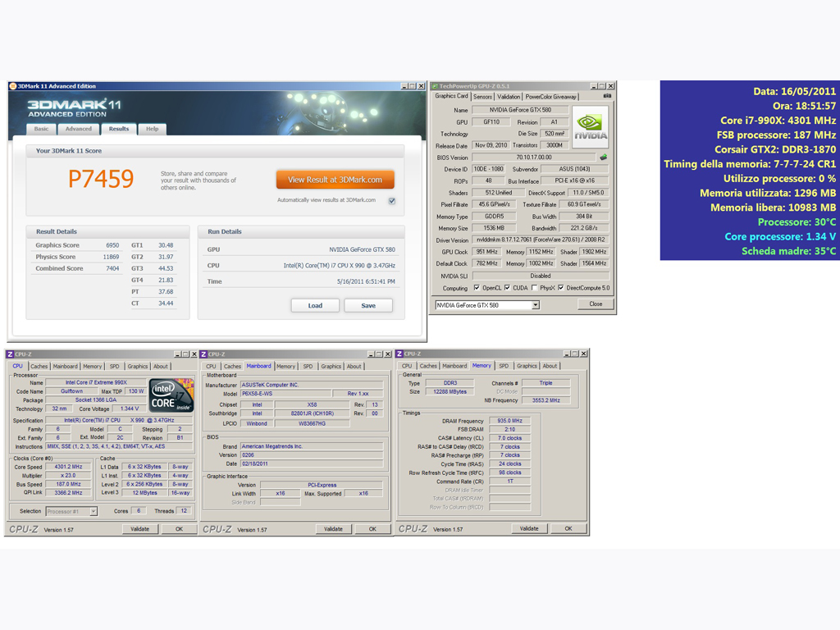Minimize the 3DMark 11 window
The height and width of the screenshot is (630, 840).
tap(404, 85)
